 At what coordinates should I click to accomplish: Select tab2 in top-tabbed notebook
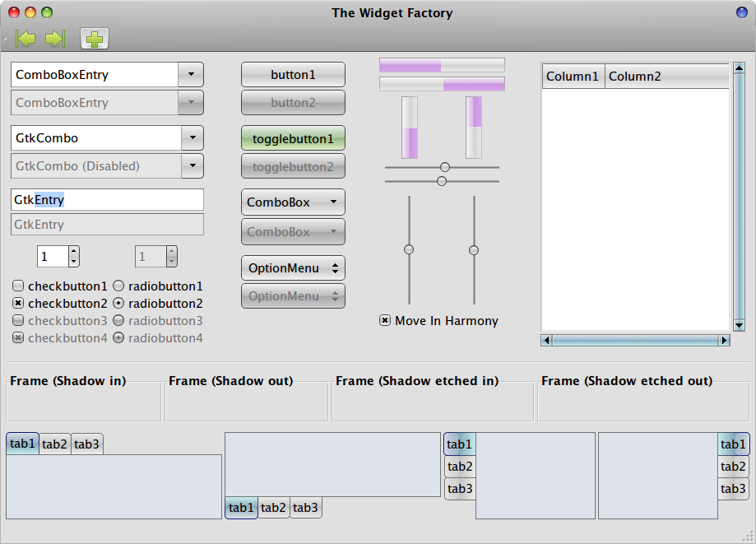click(x=54, y=444)
